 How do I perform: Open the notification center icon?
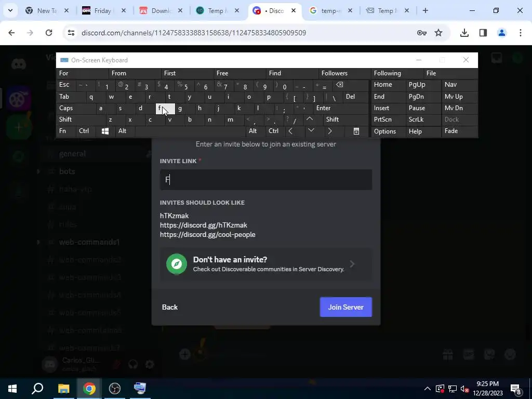pos(515,389)
